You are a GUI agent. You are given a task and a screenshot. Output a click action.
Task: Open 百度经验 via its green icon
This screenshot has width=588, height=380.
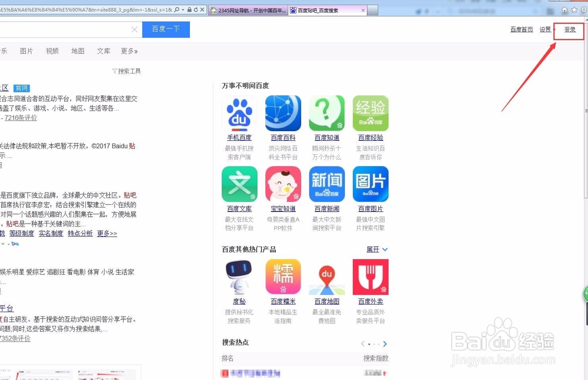370,112
